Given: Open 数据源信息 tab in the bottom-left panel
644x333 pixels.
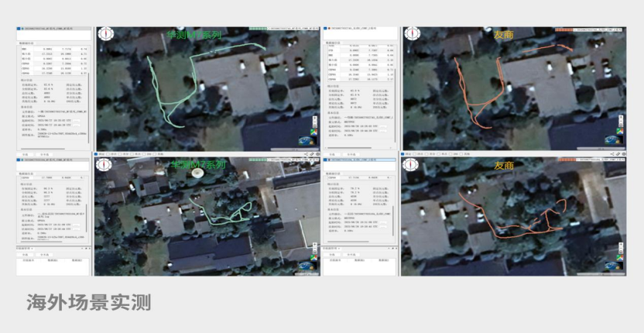Looking at the screenshot, I should click(x=26, y=173).
